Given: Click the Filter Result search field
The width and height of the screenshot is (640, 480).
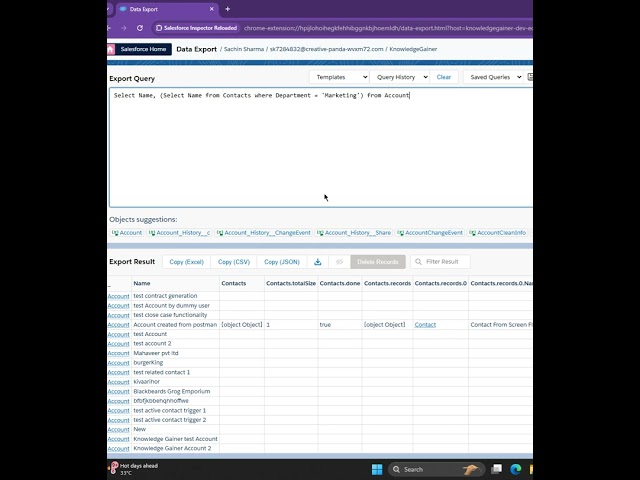Looking at the screenshot, I should [x=440, y=262].
